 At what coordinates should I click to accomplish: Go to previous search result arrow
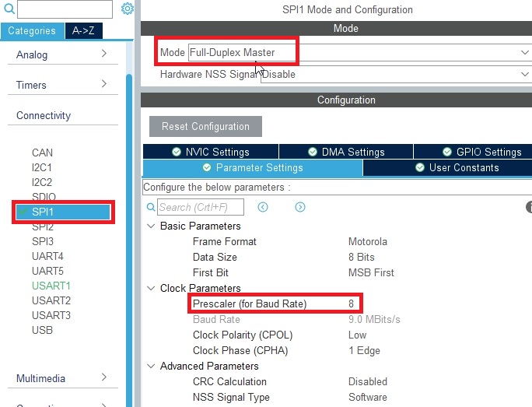263,207
